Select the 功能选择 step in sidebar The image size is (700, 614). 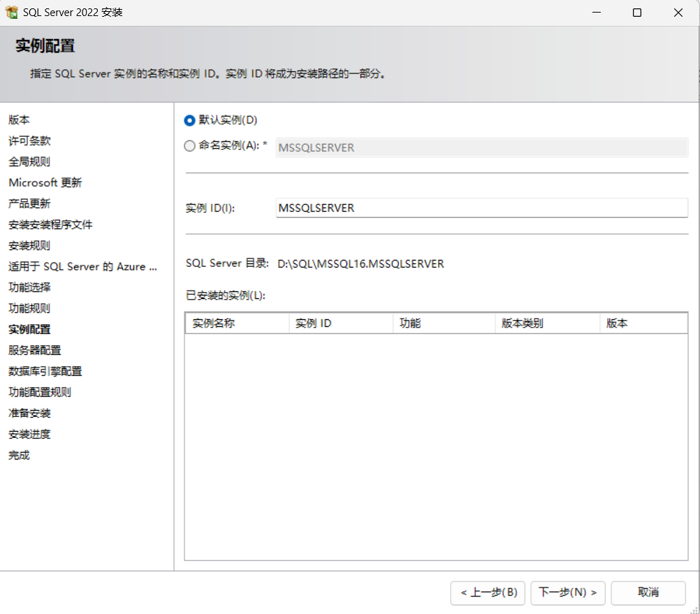pyautogui.click(x=29, y=288)
